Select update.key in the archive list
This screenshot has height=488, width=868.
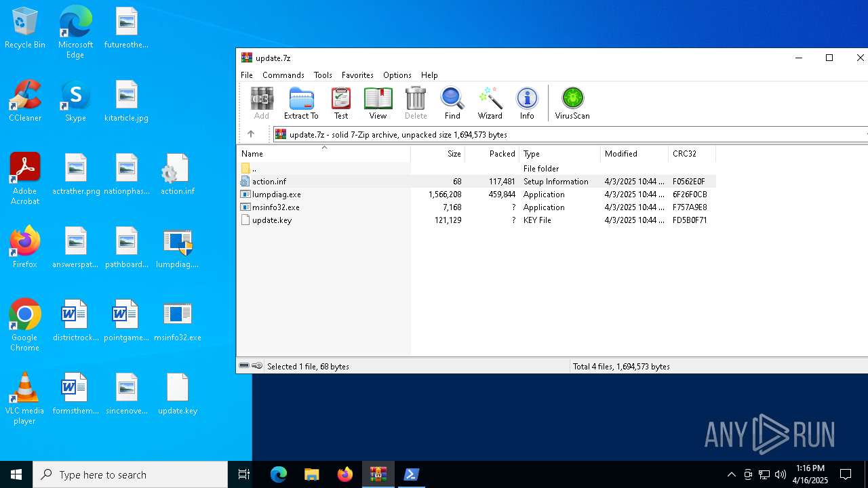(476, 220)
